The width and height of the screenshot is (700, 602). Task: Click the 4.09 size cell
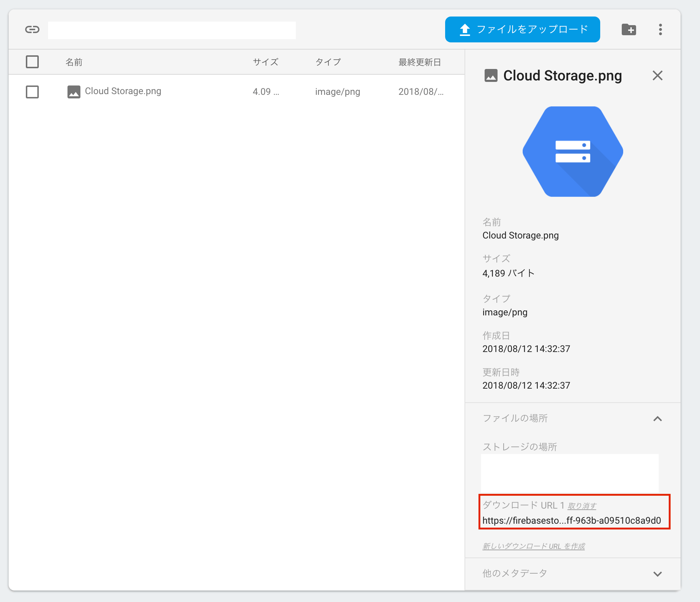[x=266, y=92]
